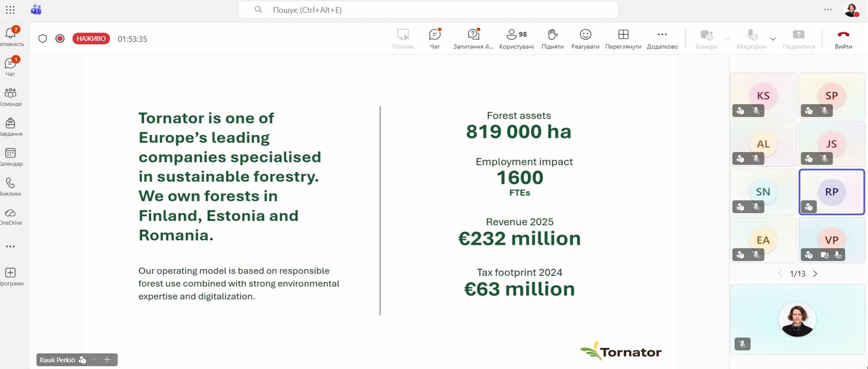Click the recording indicator red circle
Viewport: 868px width, 369px height.
60,39
